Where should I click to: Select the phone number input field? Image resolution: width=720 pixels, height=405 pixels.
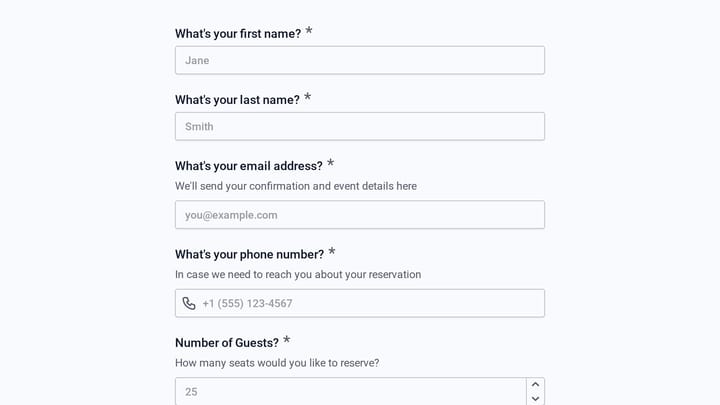point(360,303)
